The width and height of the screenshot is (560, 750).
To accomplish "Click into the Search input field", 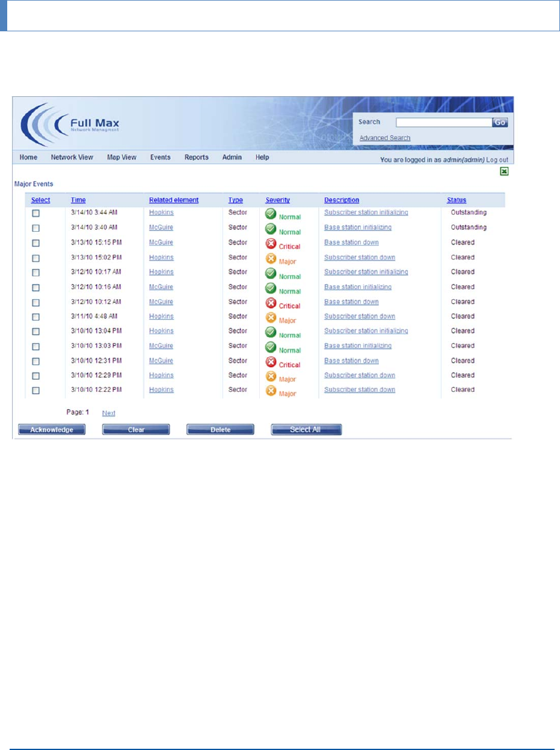I will click(x=443, y=122).
